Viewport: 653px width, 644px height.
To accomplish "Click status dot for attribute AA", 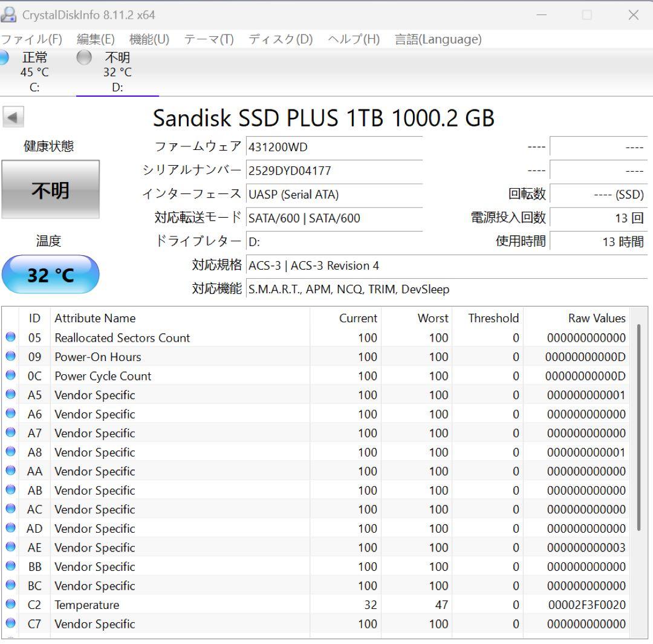I will 10,470.
